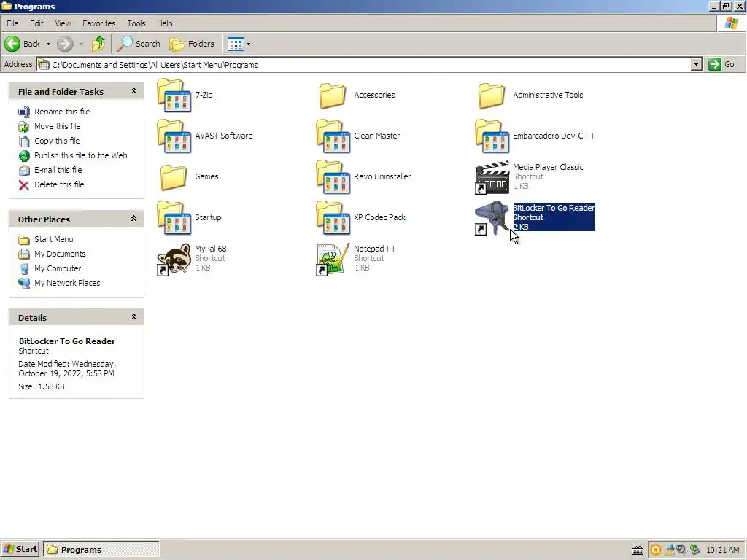
Task: Click the Delete this file red X icon
Action: pos(24,185)
